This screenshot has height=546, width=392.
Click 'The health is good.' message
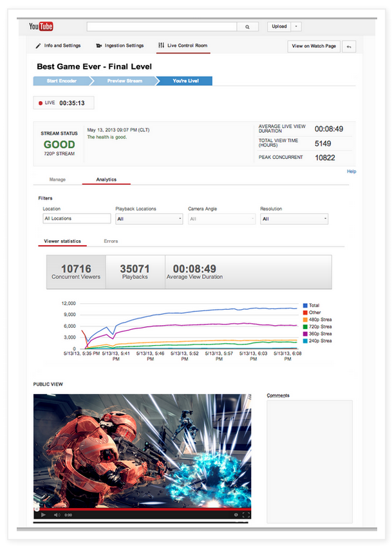[107, 137]
